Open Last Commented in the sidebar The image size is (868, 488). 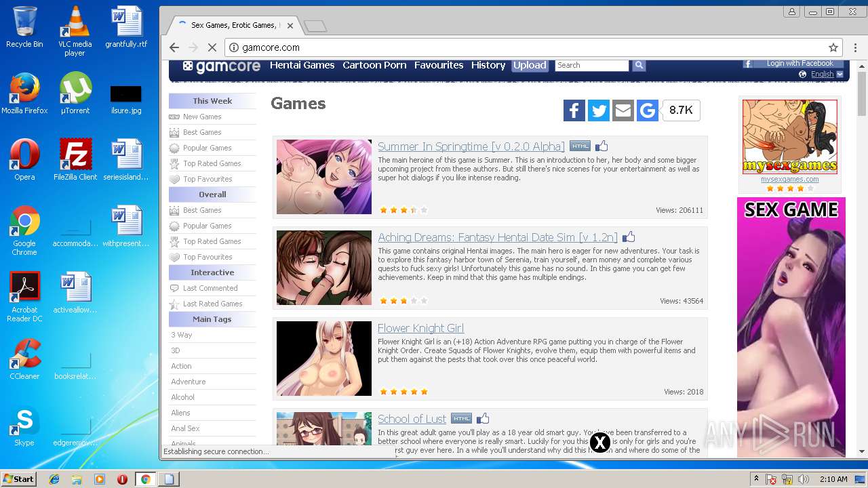coord(210,288)
